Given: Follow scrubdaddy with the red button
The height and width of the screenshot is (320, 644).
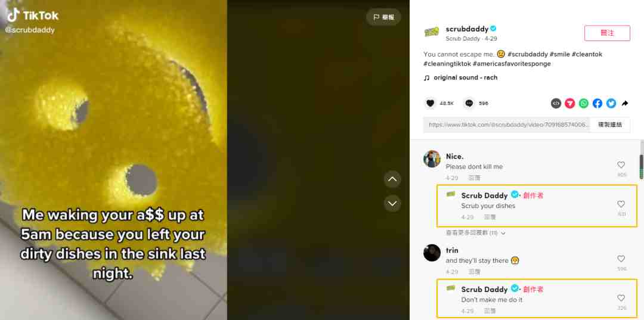Looking at the screenshot, I should (x=607, y=33).
